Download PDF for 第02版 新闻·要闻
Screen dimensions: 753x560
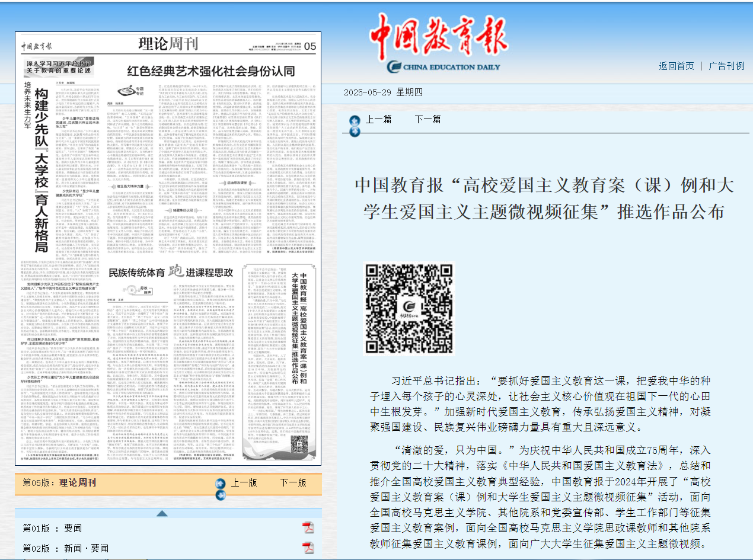click(308, 548)
